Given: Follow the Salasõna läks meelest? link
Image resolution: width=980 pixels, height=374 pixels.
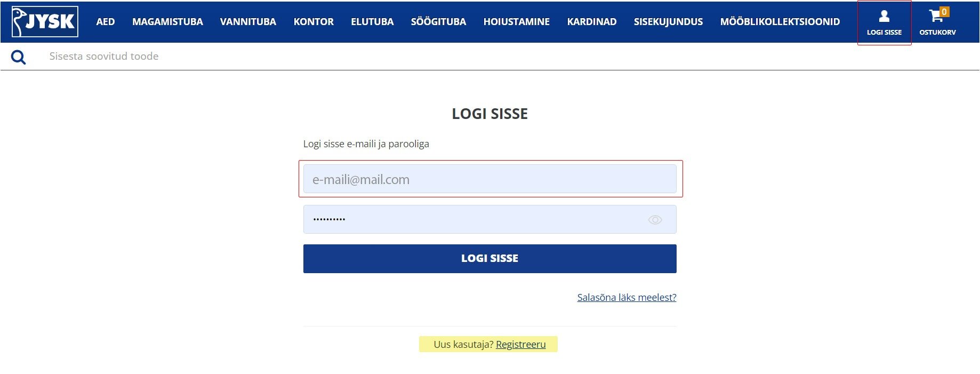Looking at the screenshot, I should [626, 297].
